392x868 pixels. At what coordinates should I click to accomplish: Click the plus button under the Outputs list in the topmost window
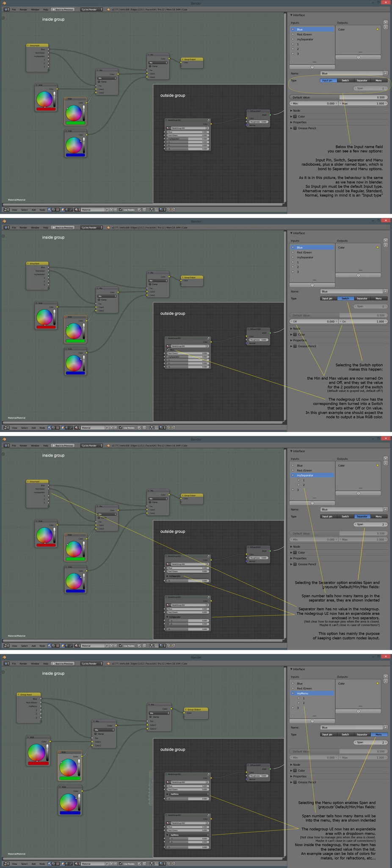click(x=358, y=57)
